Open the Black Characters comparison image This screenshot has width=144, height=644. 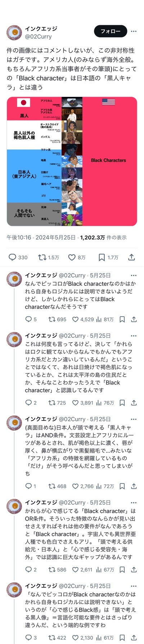(x=72, y=161)
